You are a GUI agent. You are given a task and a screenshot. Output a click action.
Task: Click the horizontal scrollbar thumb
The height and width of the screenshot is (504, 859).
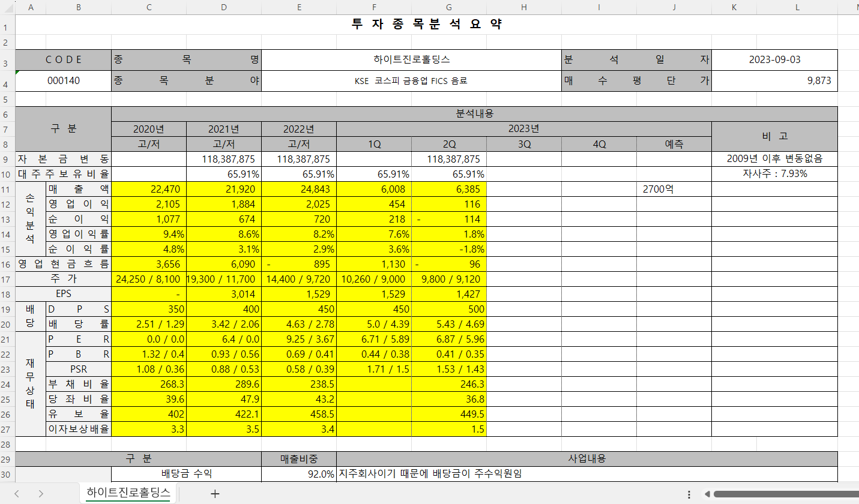pyautogui.click(x=785, y=494)
